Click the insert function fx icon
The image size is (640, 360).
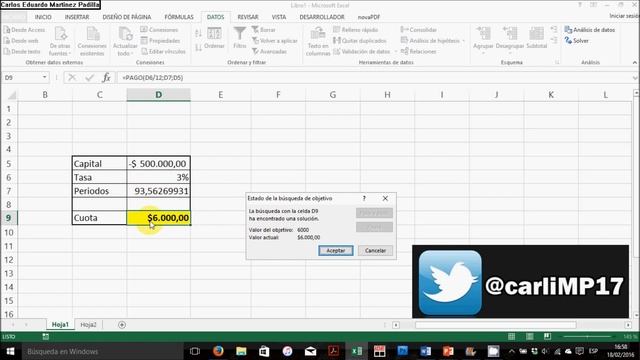(106, 78)
